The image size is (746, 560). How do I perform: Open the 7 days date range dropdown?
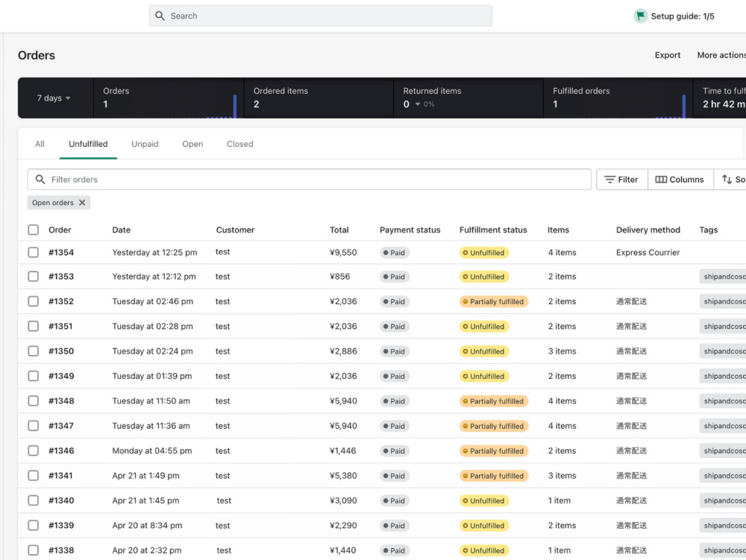coord(54,98)
